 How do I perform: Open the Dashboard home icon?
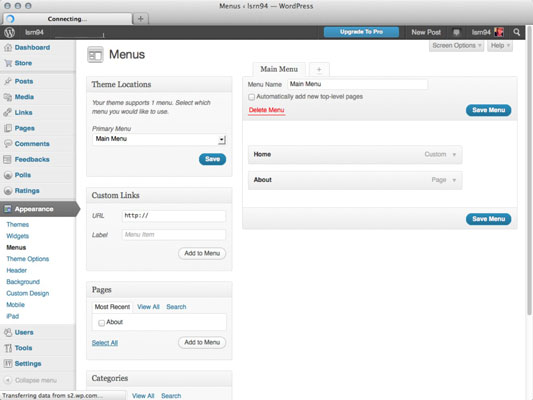point(8,48)
